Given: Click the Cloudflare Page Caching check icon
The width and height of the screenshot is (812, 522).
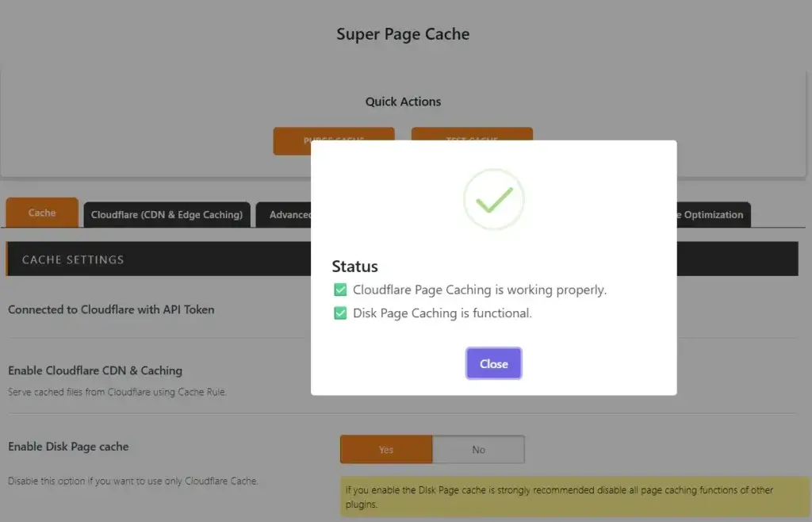Looking at the screenshot, I should click(x=340, y=290).
